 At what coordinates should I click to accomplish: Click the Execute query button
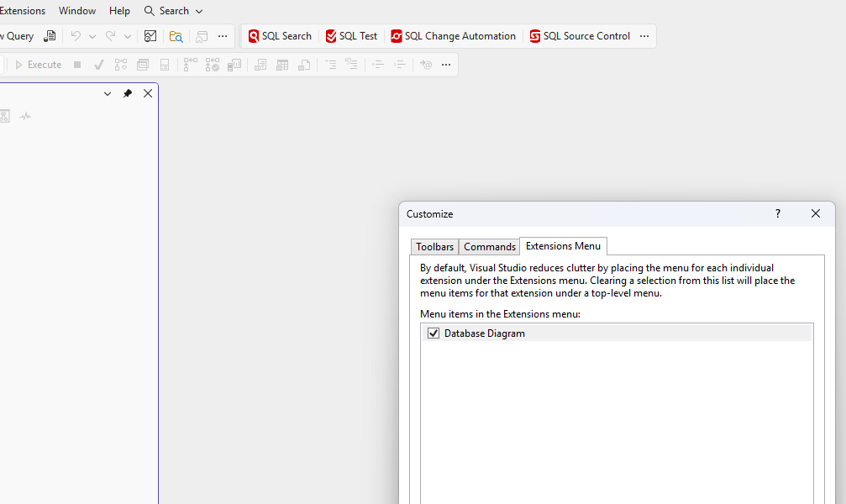38,65
